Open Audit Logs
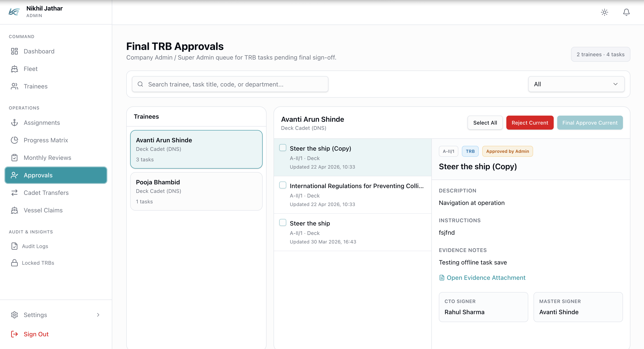Image resolution: width=644 pixels, height=349 pixels. pyautogui.click(x=56, y=246)
